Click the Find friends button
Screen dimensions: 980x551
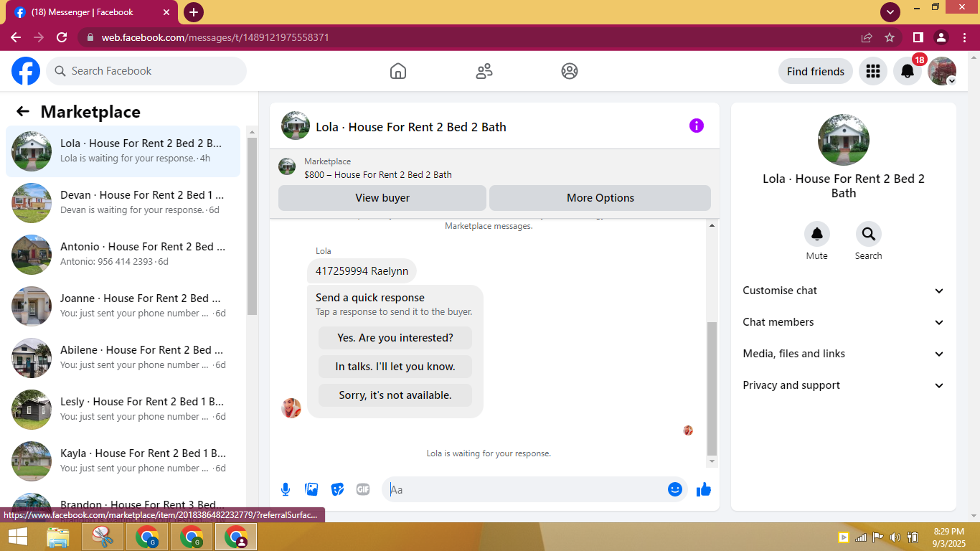(x=816, y=71)
